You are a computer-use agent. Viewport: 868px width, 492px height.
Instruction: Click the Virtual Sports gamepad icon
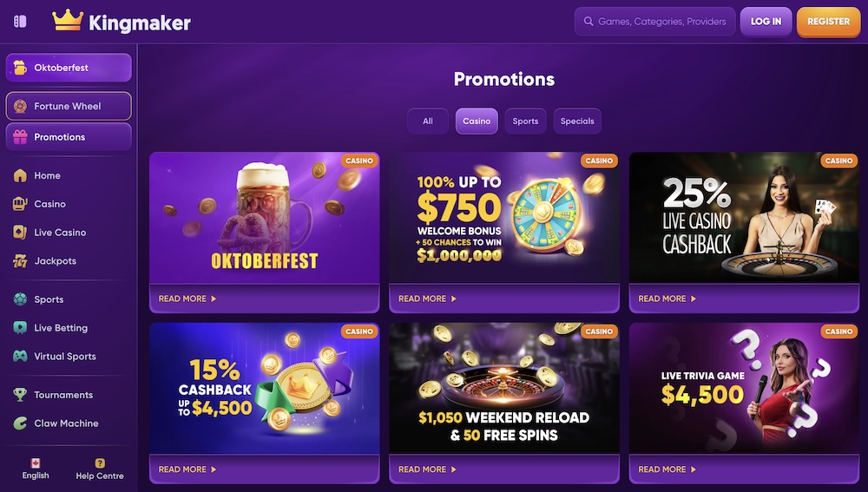20,357
